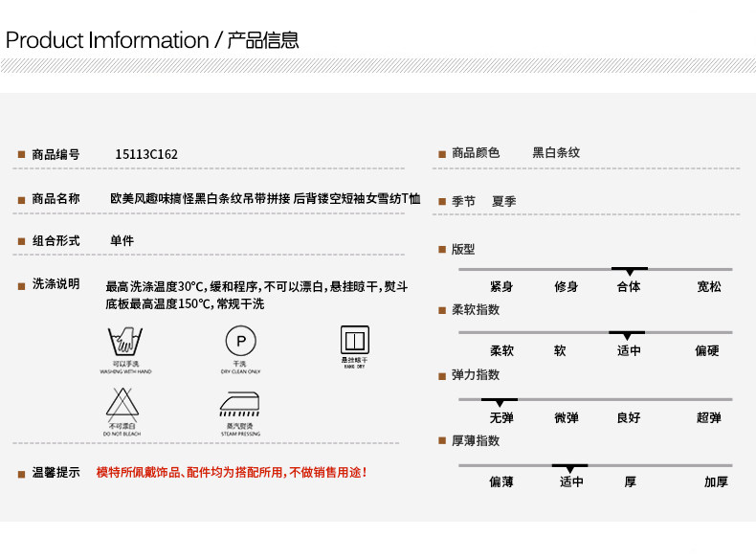Click the 柔软指数 softness slider marker

click(627, 335)
